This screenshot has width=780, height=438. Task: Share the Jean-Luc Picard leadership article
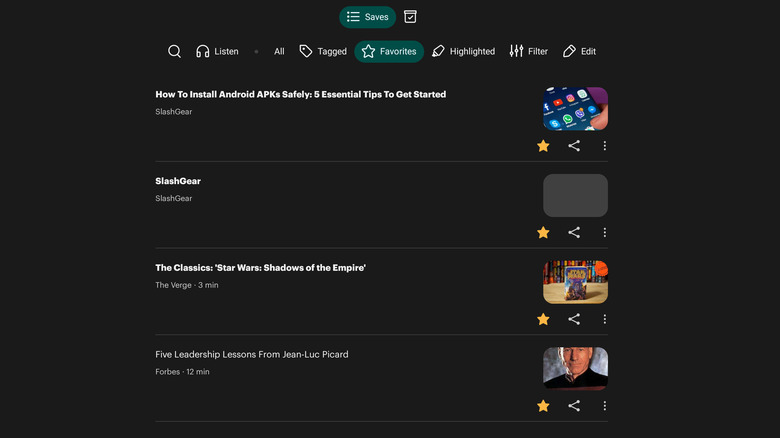click(x=574, y=406)
